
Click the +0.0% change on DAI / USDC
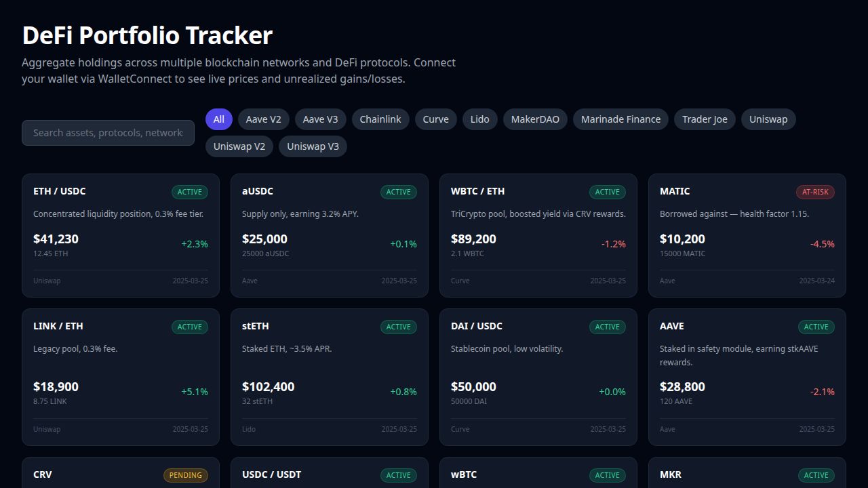(612, 392)
